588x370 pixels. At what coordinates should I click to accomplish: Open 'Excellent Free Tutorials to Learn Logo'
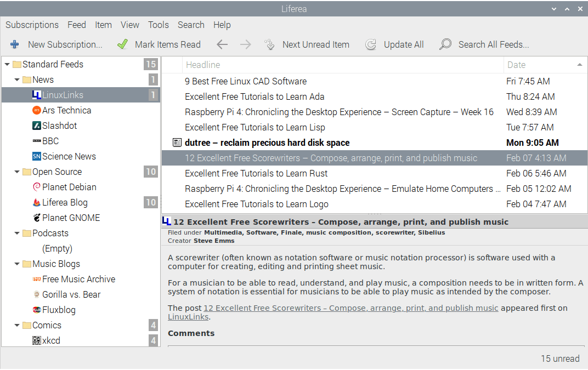click(x=257, y=204)
